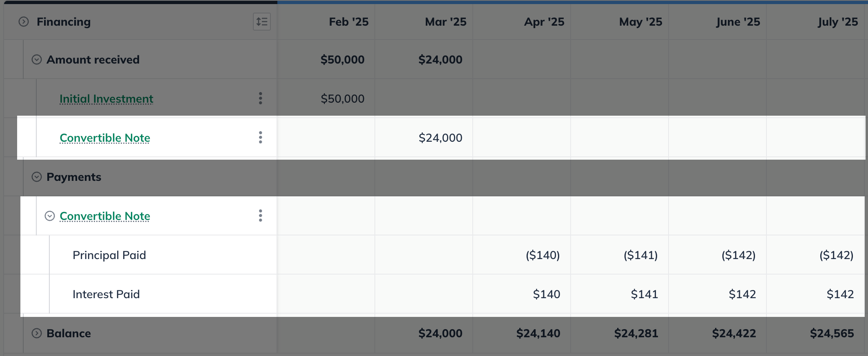The height and width of the screenshot is (356, 868).
Task: Open the Convertible Note kebab menu under Amount received
Action: [x=260, y=138]
